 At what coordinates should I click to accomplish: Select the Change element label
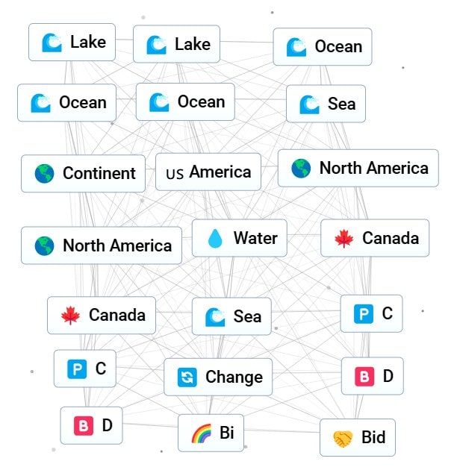(234, 378)
